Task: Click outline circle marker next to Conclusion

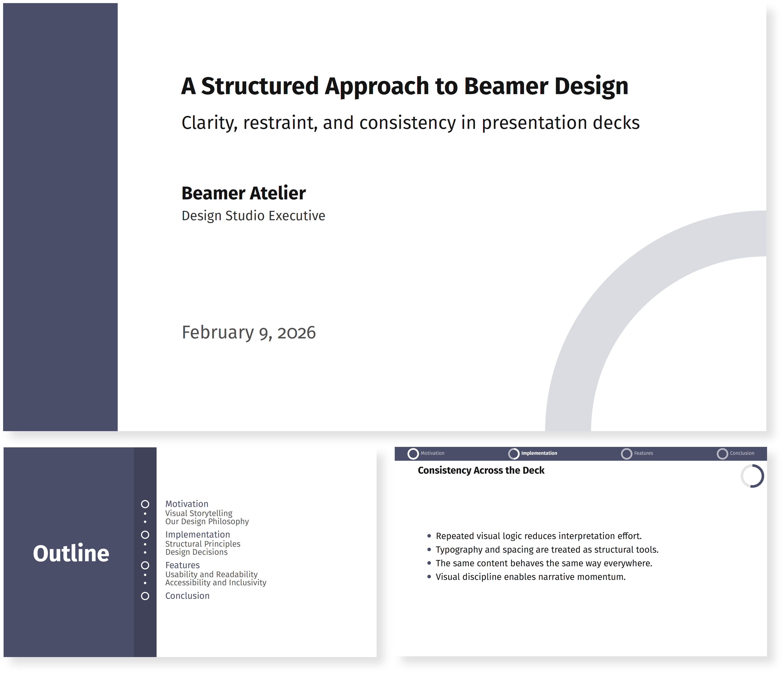Action: (145, 596)
